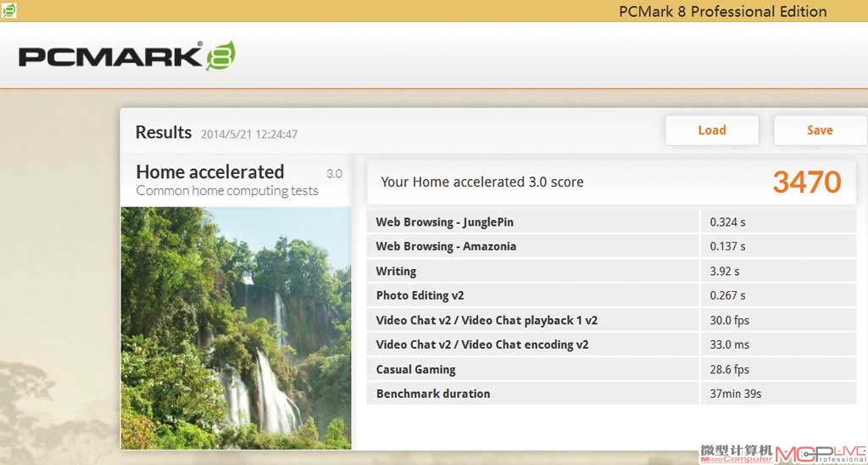Click the 30.0 fps value
The height and width of the screenshot is (465, 868).
[730, 321]
